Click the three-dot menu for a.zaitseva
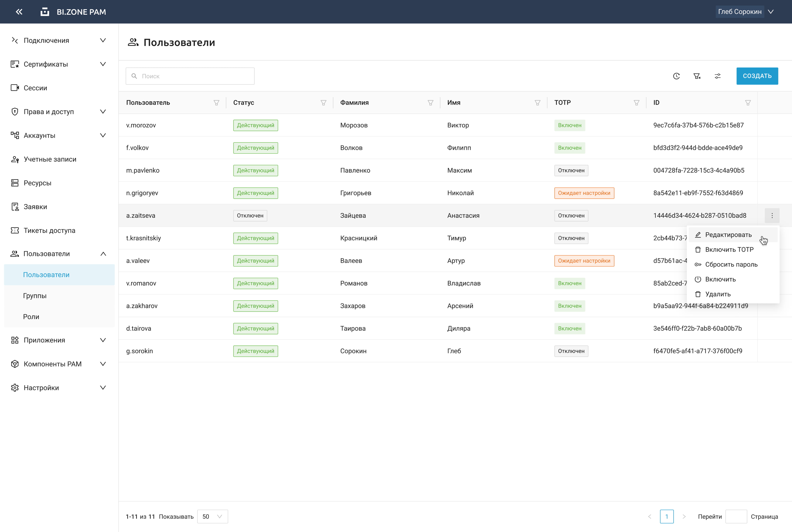Image resolution: width=792 pixels, height=532 pixels. coord(772,215)
